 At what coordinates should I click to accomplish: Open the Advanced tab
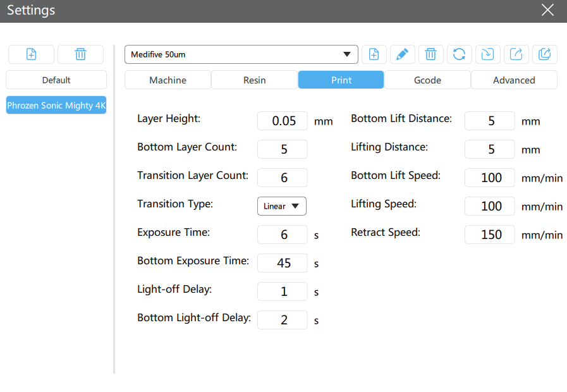(x=514, y=80)
